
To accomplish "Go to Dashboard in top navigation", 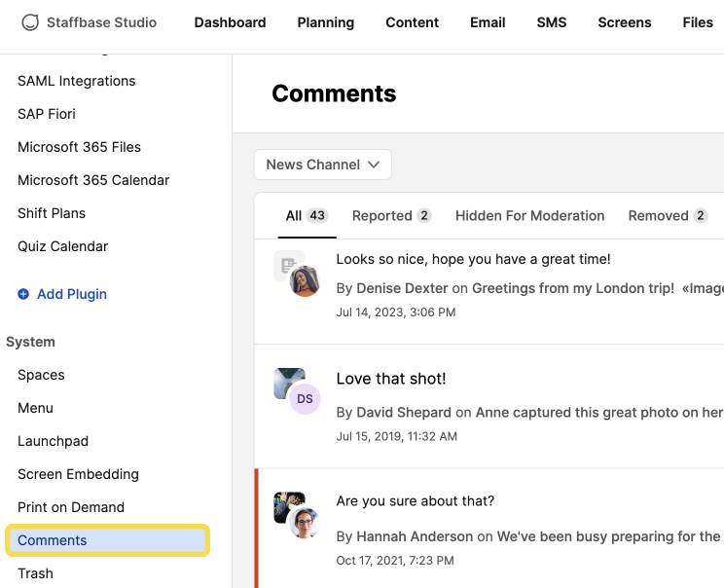I will 230,22.
